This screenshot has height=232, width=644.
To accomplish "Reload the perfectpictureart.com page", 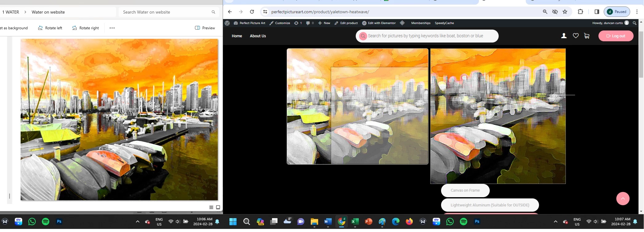I will click(x=252, y=12).
